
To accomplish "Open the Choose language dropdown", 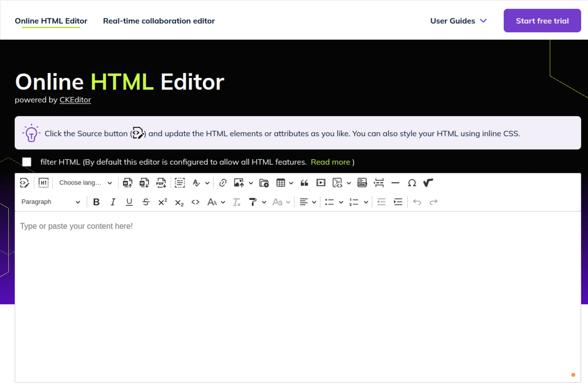I will click(x=85, y=183).
